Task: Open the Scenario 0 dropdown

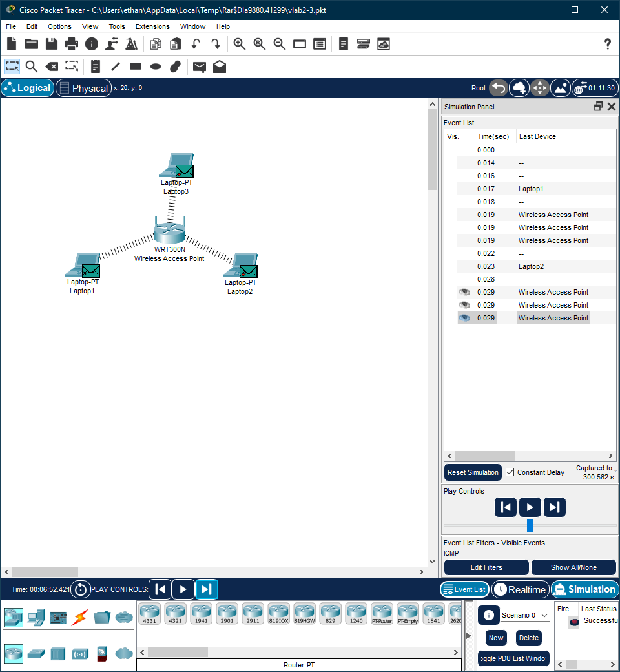Action: 526,616
